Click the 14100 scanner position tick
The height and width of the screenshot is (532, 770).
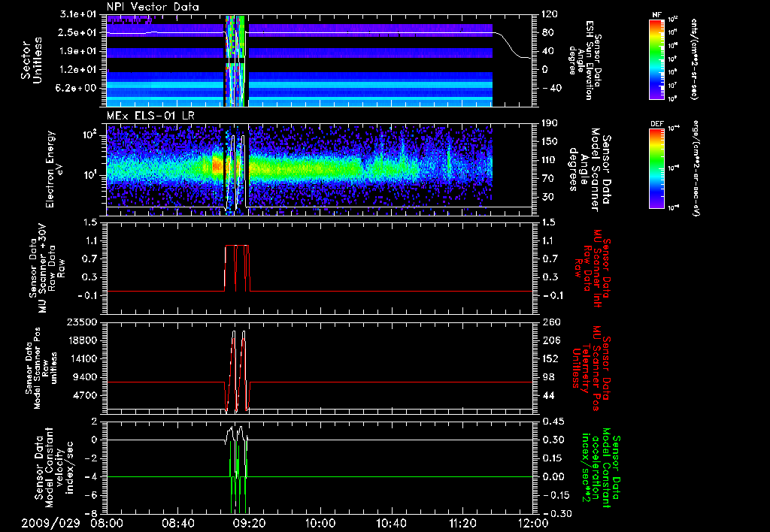[81, 358]
